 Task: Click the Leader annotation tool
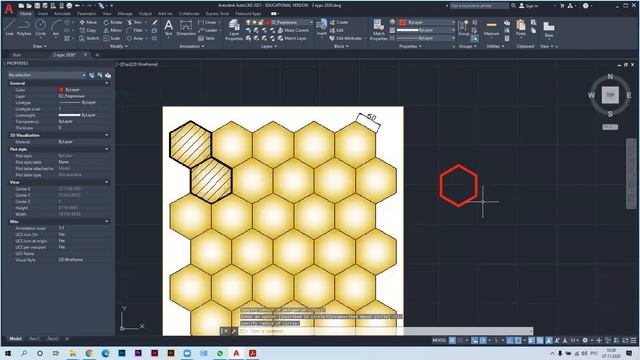click(208, 30)
